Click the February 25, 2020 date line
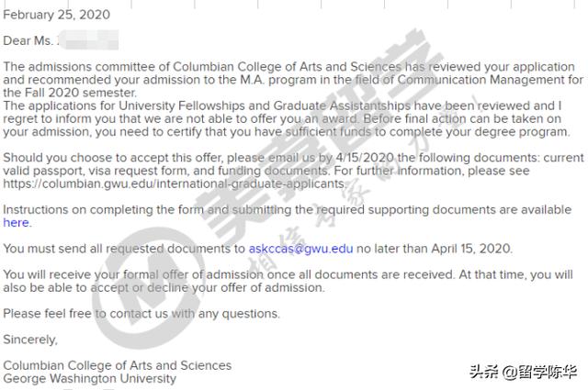 click(57, 15)
